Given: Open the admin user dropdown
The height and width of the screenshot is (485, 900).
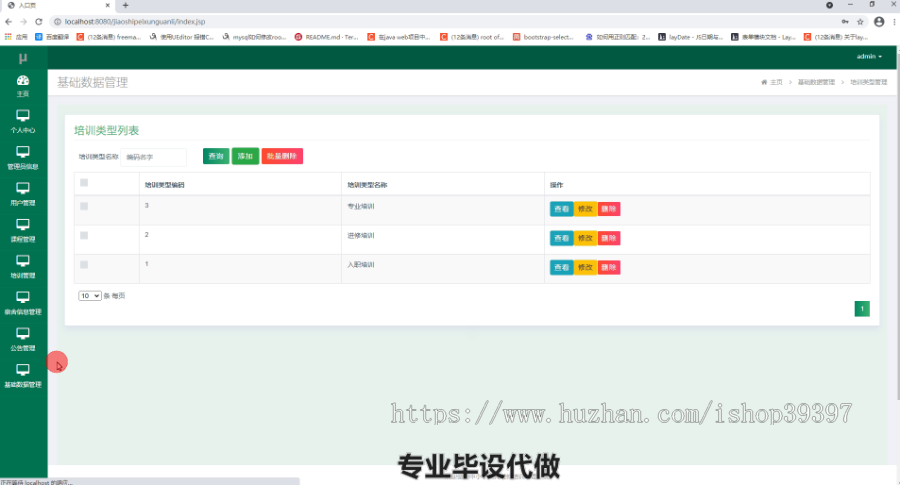Looking at the screenshot, I should point(869,56).
